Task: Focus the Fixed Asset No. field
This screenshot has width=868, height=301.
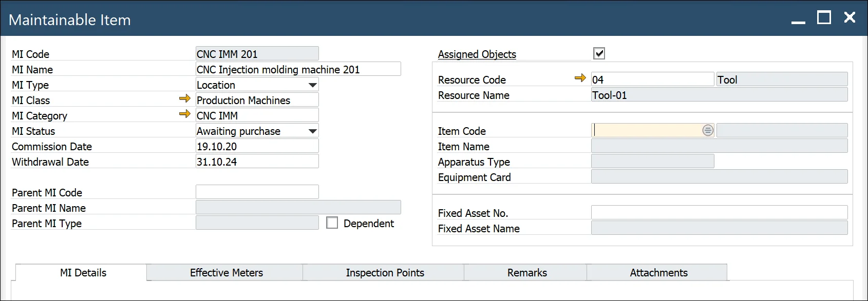Action: (719, 213)
